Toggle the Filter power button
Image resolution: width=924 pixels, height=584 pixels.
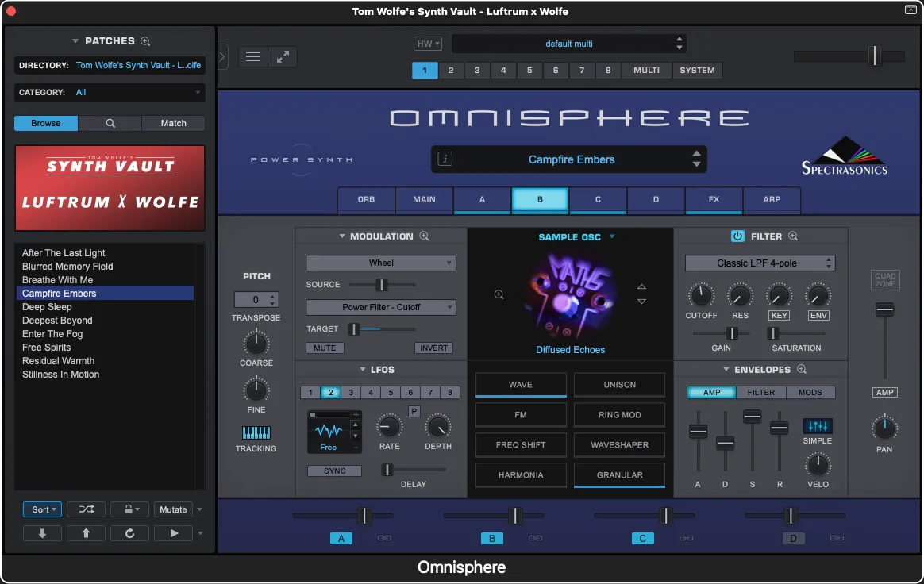coord(737,236)
